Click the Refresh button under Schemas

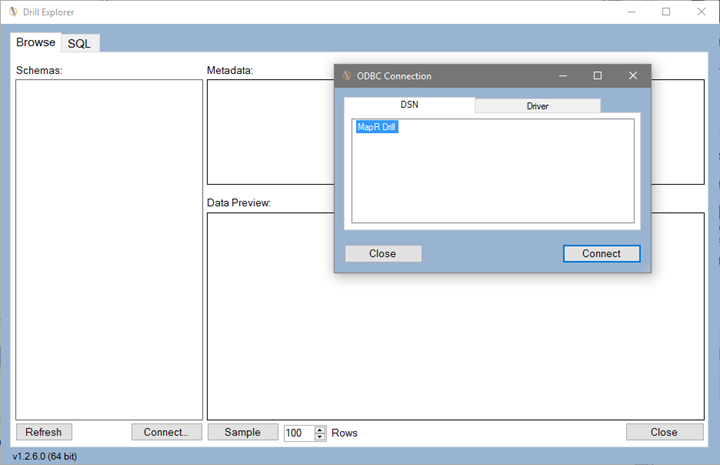[43, 432]
